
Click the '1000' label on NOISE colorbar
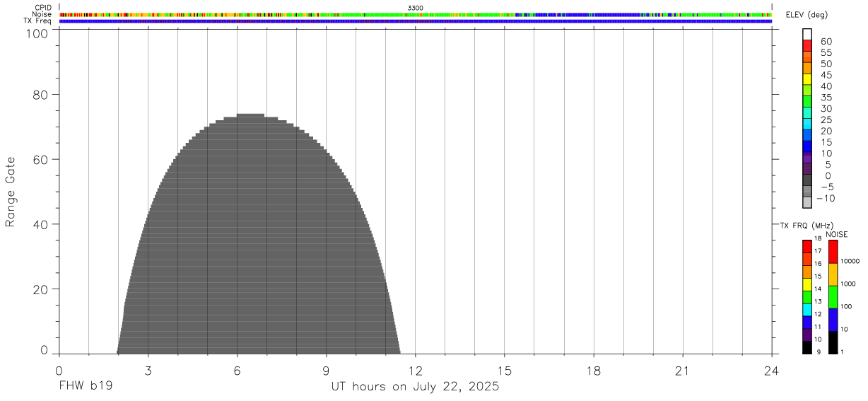848,284
